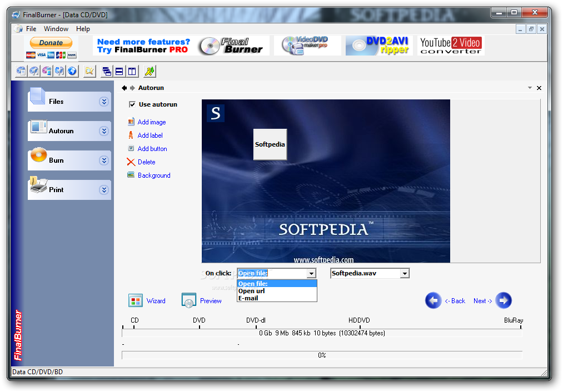563x392 pixels.
Task: Click the '<- Back' link
Action: [455, 301]
